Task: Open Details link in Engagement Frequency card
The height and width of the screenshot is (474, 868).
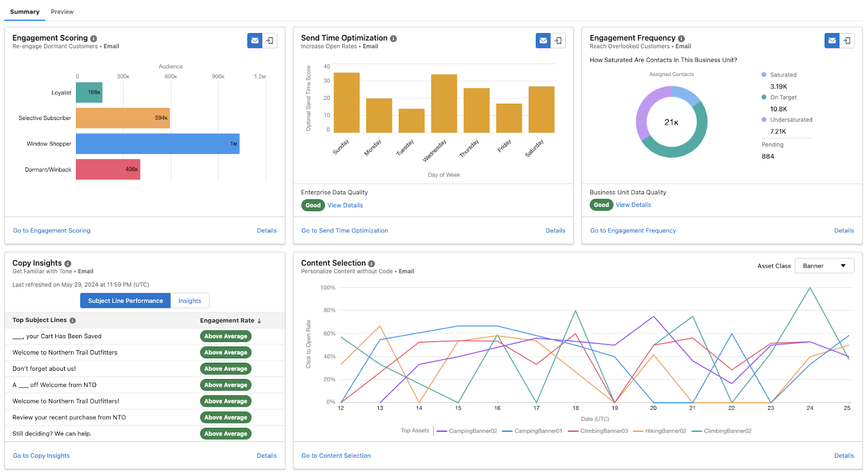Action: point(844,231)
